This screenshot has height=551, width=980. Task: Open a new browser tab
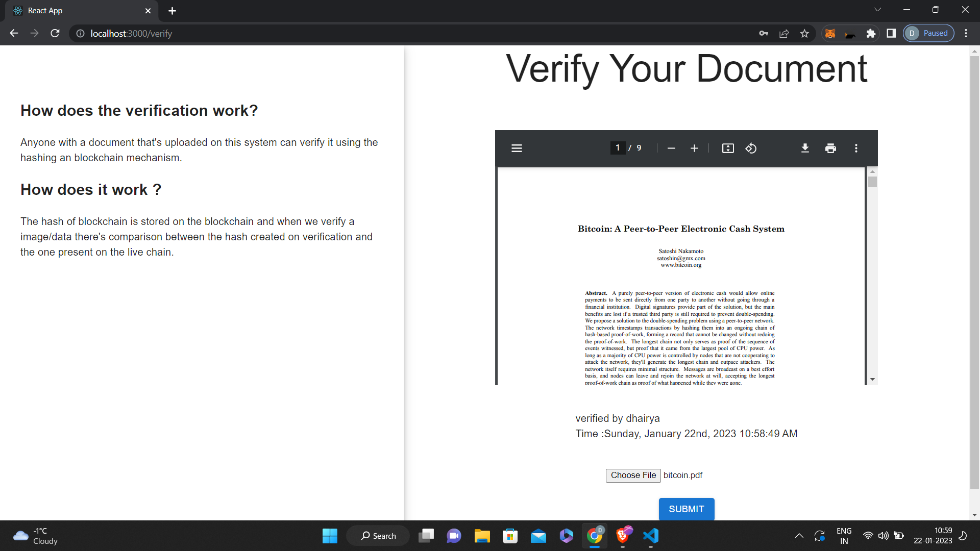pos(172,11)
